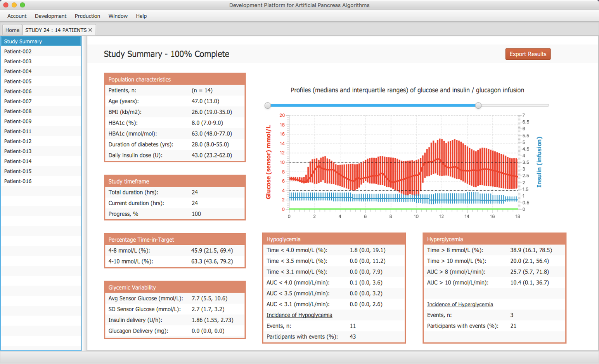Open the Production menu
The image size is (599, 364).
[87, 16]
